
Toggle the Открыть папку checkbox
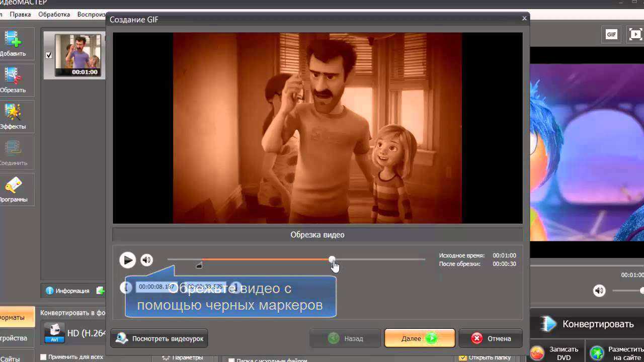click(463, 357)
